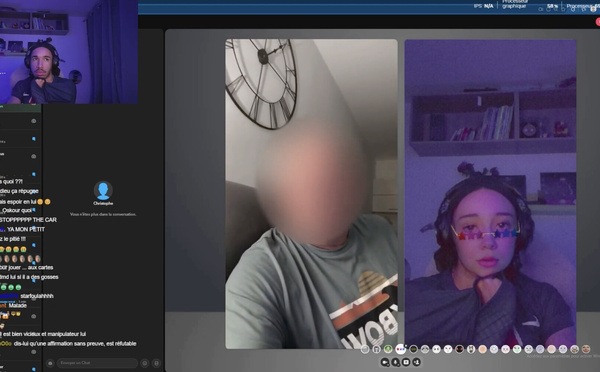Screen dimensions: 600x372
Task: Click the IPS N/A indicator in top bar
Action: tap(484, 6)
